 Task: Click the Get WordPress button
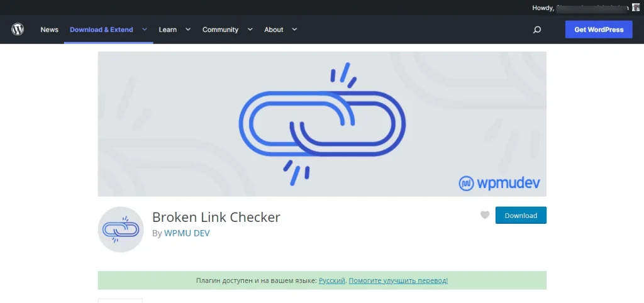point(599,30)
